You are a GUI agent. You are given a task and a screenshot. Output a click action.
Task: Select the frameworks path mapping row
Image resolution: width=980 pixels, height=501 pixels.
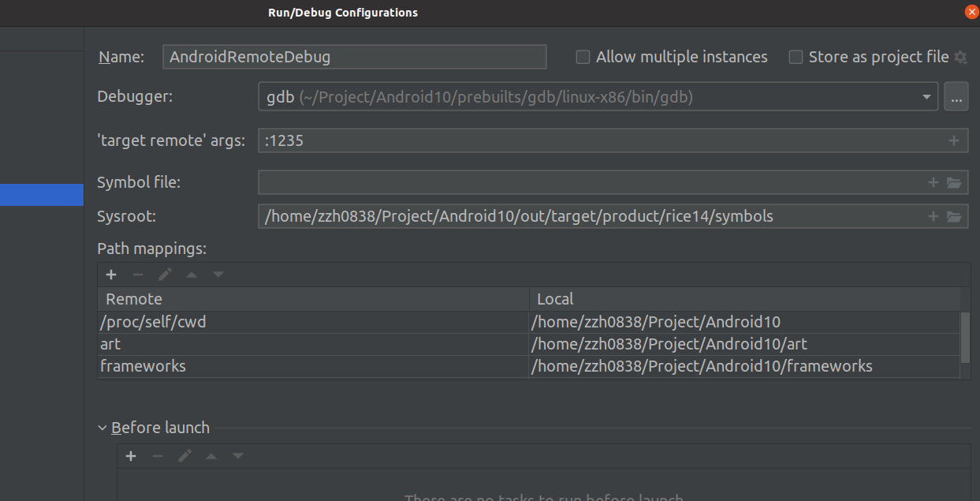click(313, 366)
